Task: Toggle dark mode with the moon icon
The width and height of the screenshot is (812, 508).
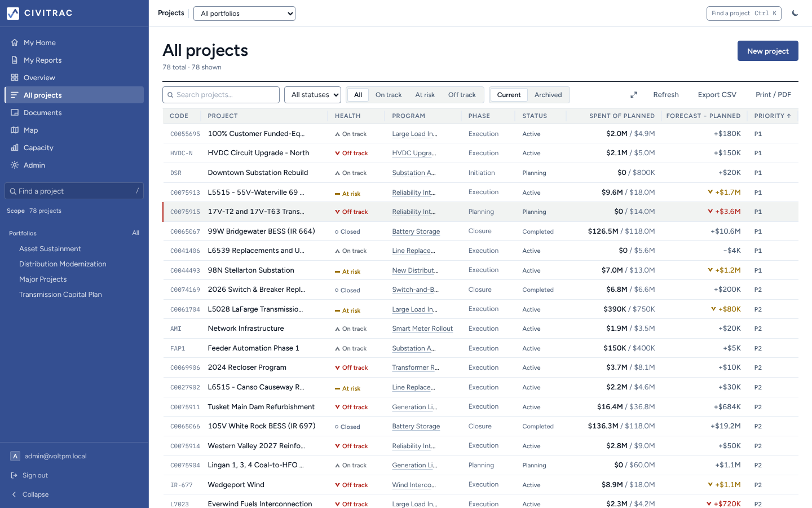Action: pos(795,13)
